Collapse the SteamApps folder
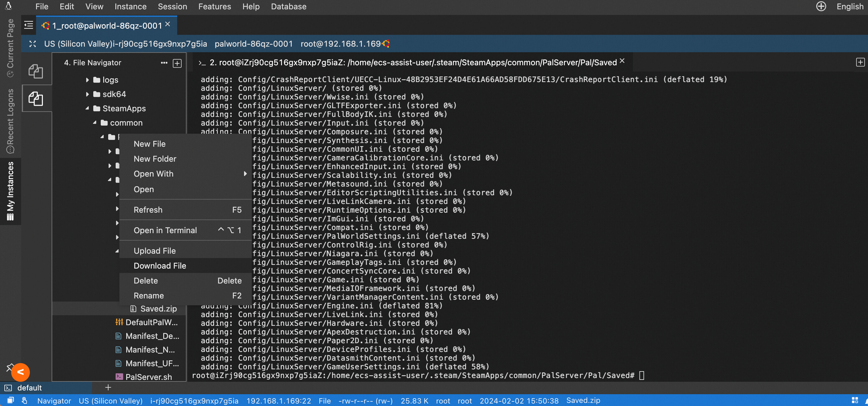868x406 pixels. click(87, 108)
